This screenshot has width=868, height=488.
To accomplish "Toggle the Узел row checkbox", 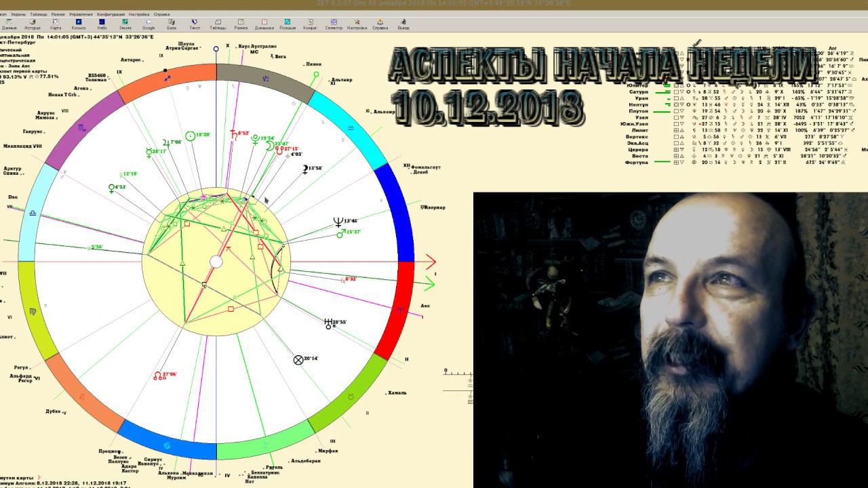I will pyautogui.click(x=675, y=118).
